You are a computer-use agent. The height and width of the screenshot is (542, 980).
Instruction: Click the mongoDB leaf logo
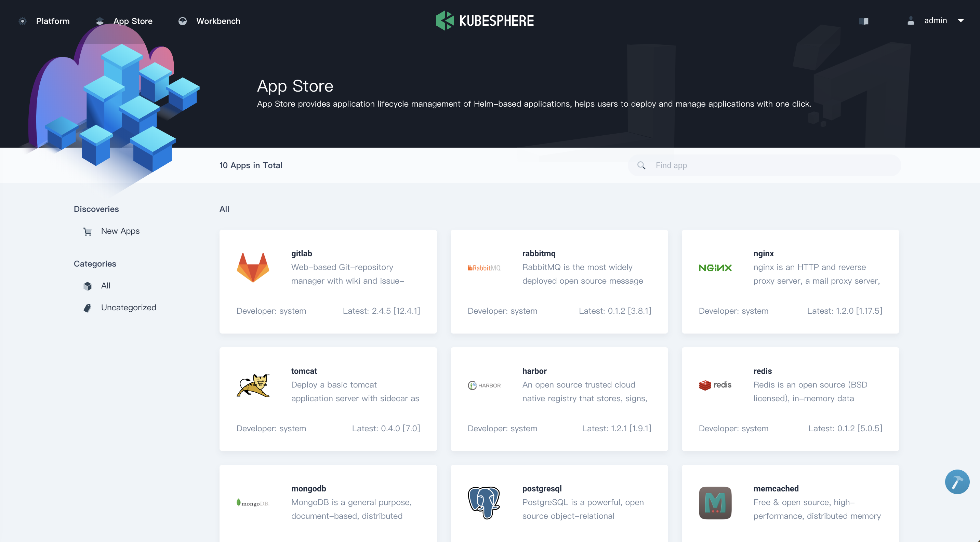[x=253, y=503]
